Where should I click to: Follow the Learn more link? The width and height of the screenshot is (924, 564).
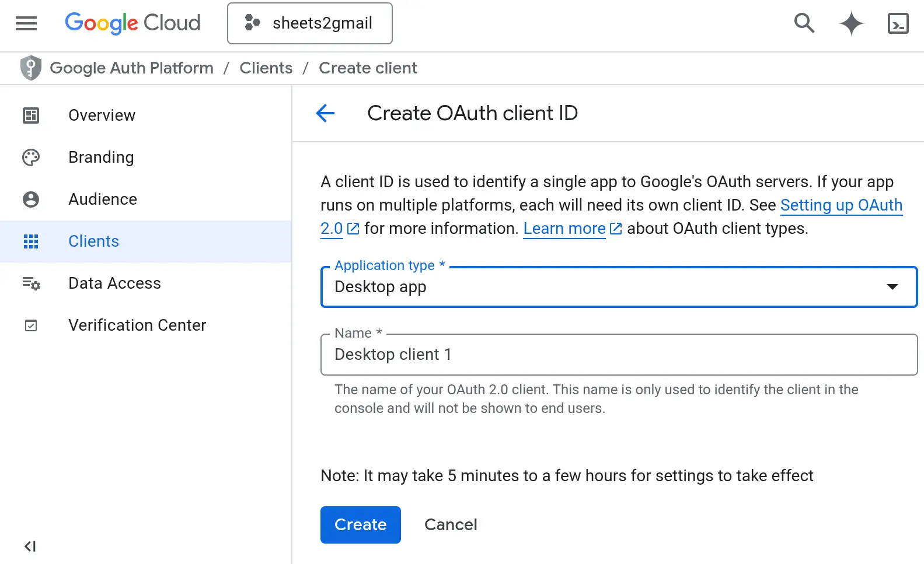click(x=564, y=229)
